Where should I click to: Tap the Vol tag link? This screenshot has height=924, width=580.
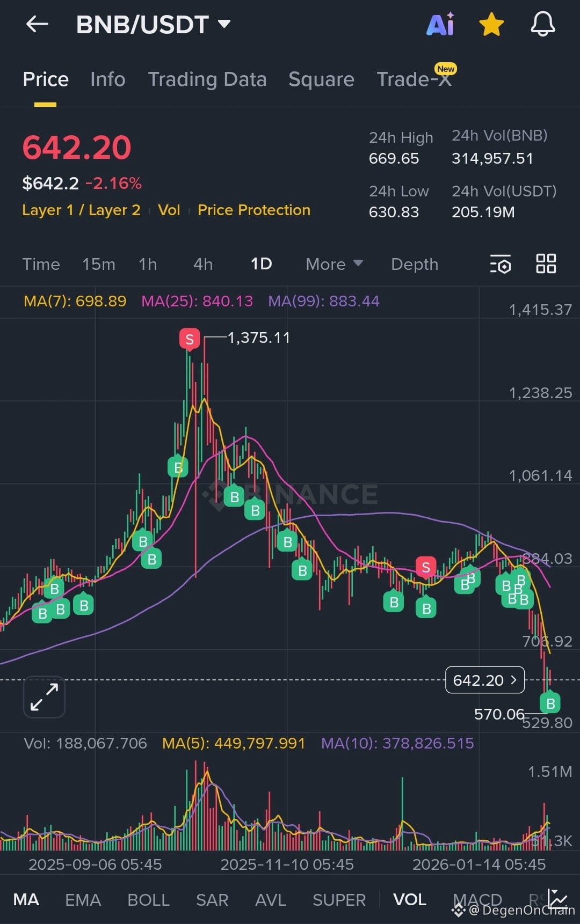tap(169, 210)
